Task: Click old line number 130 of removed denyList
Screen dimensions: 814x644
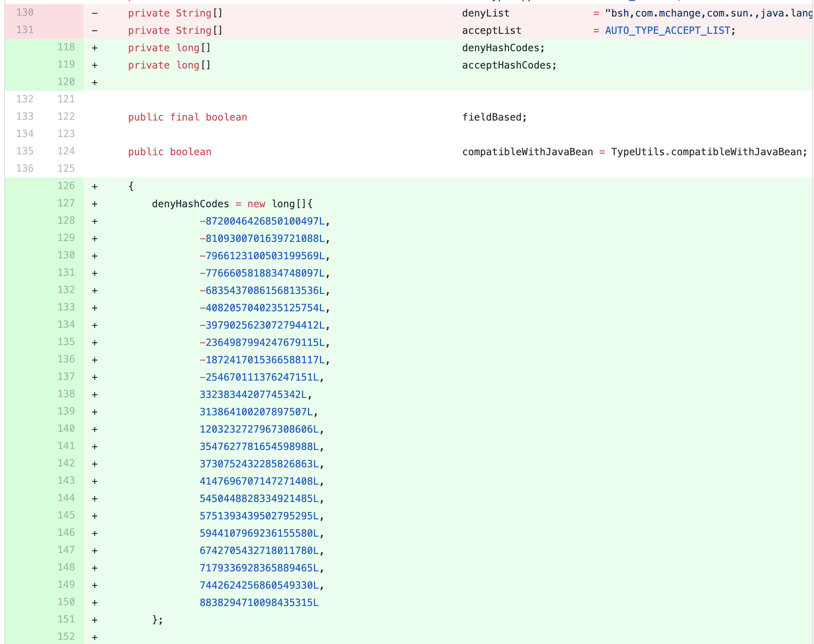Action: pyautogui.click(x=25, y=13)
